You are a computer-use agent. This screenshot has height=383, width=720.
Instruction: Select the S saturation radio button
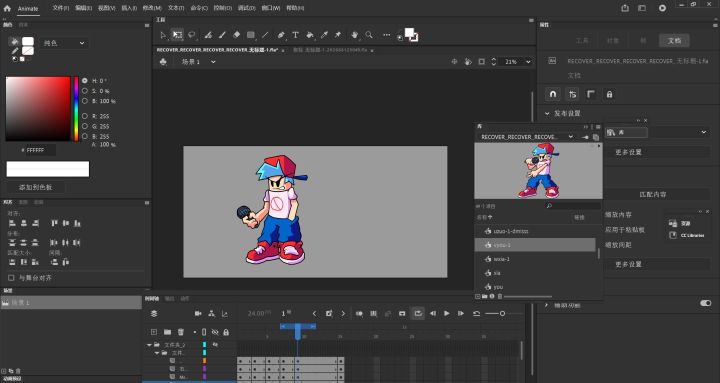[85, 91]
